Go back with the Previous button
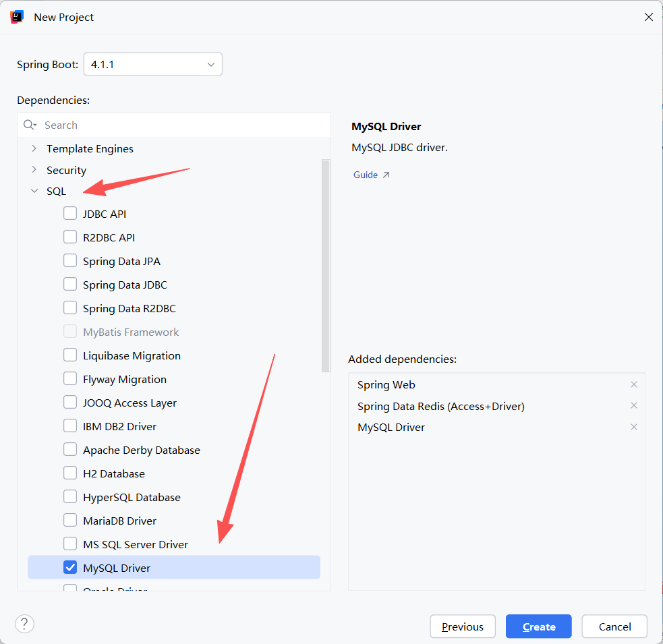663x644 pixels. coord(463,626)
